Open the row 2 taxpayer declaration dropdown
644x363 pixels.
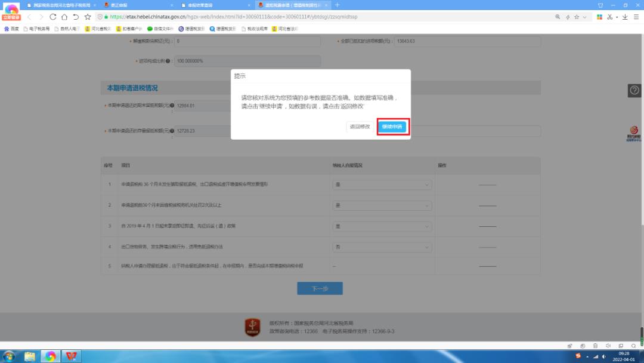[x=382, y=205]
